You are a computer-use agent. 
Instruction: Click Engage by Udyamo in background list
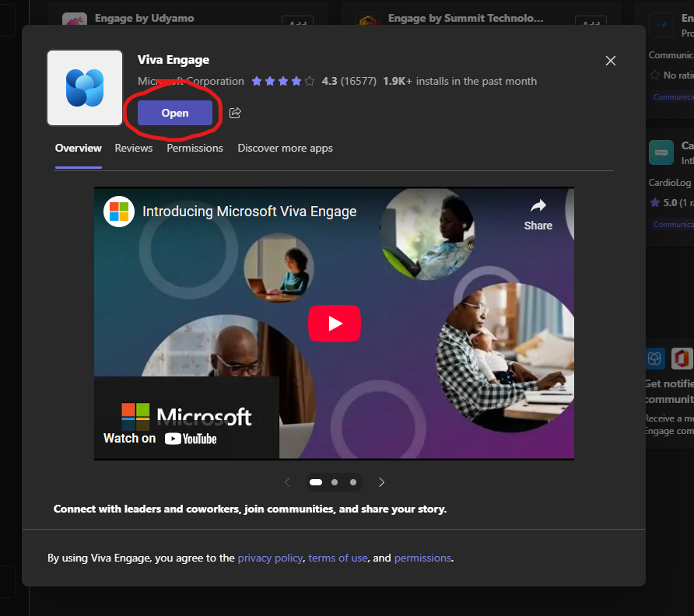tap(144, 18)
